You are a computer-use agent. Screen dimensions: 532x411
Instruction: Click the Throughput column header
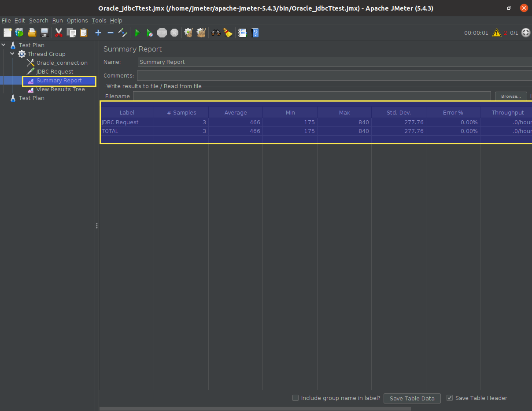point(506,112)
